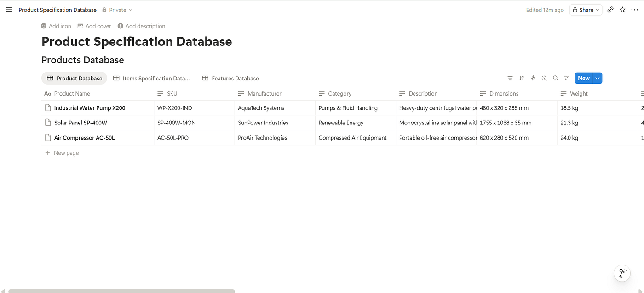
Task: Click the horizontal scrollbar at bottom
Action: pos(121,291)
